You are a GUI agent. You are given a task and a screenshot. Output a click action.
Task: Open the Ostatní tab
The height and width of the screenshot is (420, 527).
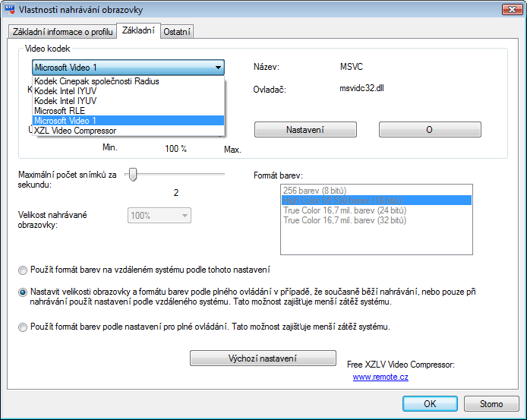tap(177, 32)
